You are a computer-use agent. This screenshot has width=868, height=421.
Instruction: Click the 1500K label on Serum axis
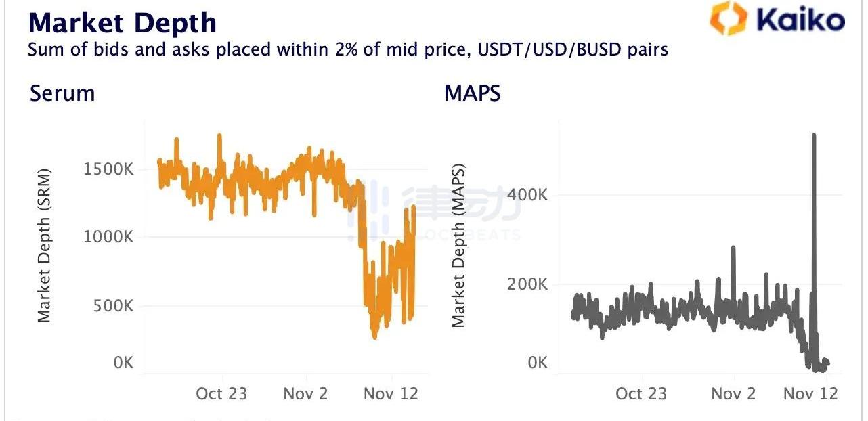[x=108, y=169]
